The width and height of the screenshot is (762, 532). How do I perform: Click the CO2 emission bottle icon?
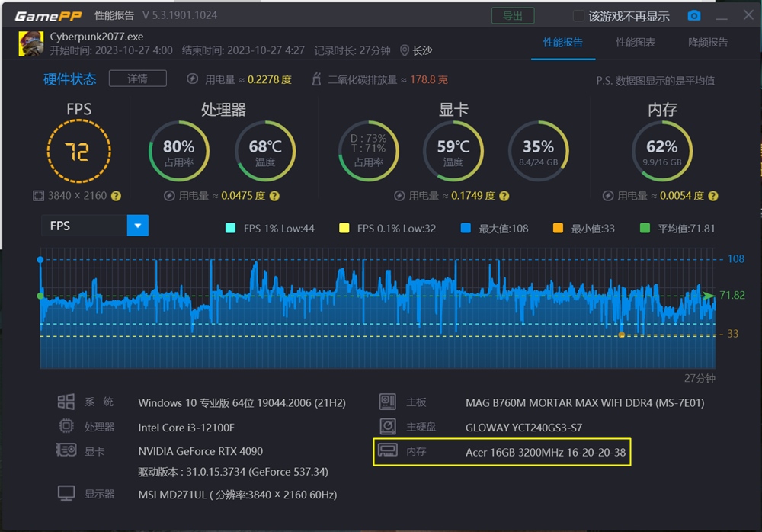point(316,79)
